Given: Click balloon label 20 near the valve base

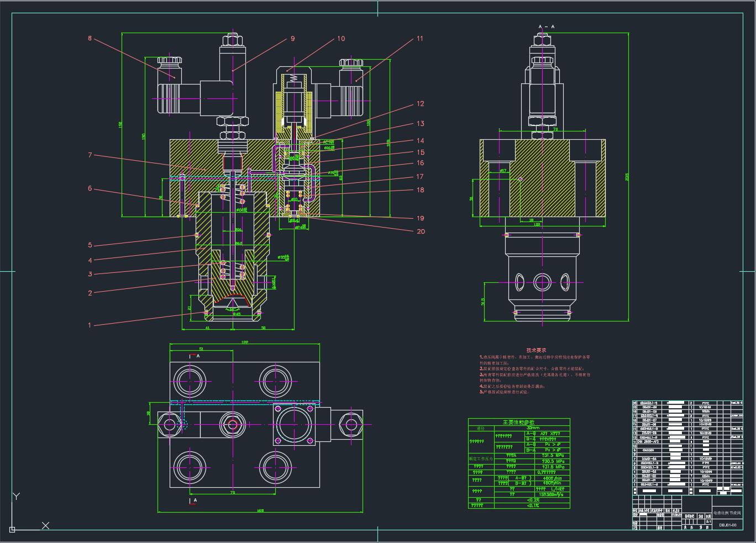Looking at the screenshot, I should pos(421,231).
